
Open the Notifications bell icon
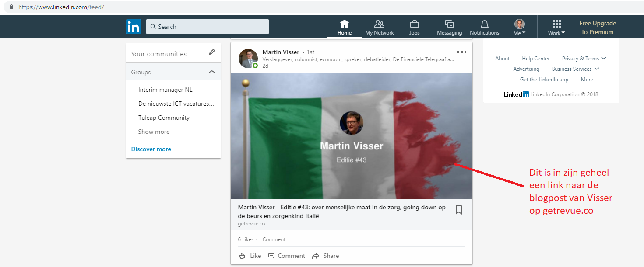(x=485, y=24)
